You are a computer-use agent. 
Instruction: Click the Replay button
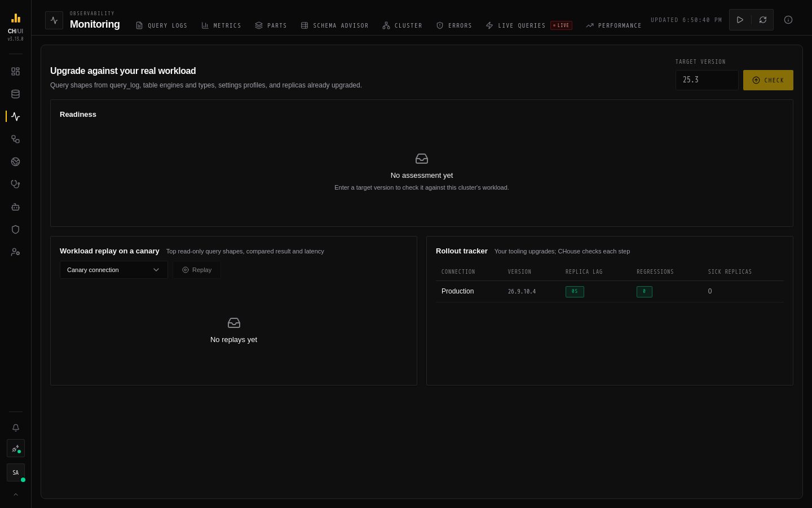(x=196, y=270)
